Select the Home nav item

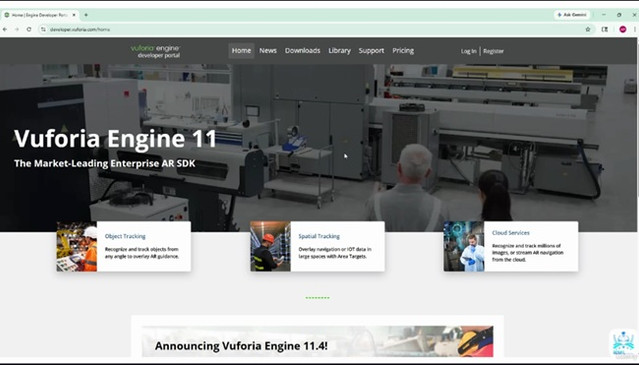pyautogui.click(x=241, y=51)
